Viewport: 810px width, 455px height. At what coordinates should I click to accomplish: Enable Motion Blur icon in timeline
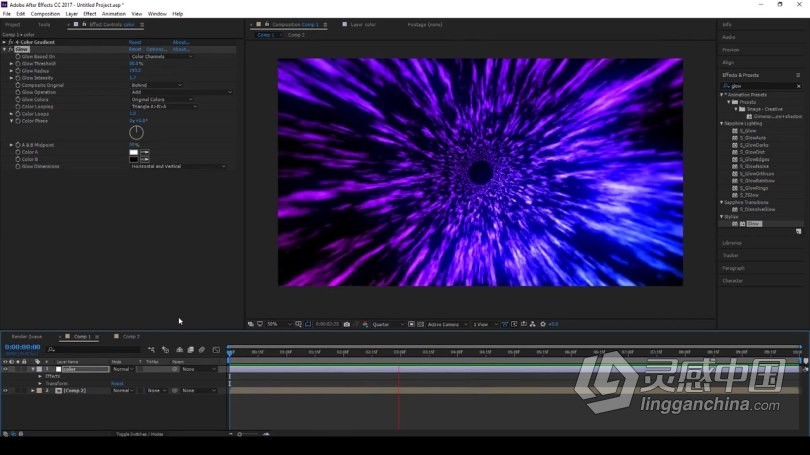tap(202, 350)
